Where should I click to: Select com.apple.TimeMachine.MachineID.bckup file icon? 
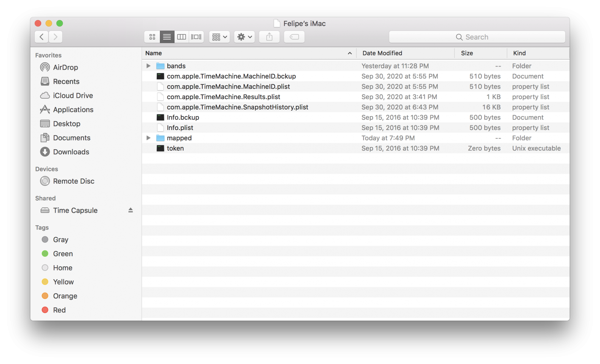[160, 76]
